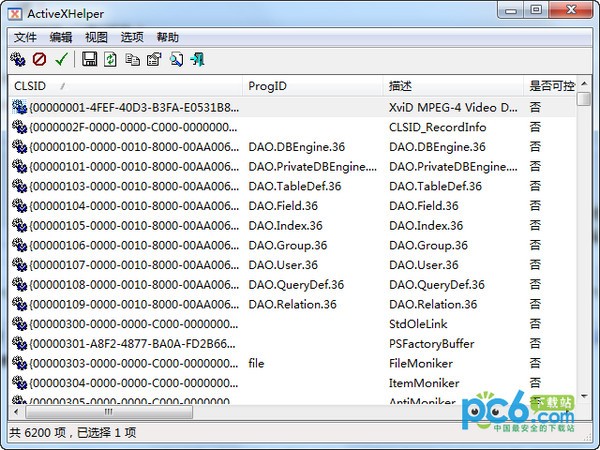Click the floppy disk save icon
Viewport: 600px width, 450px height.
pyautogui.click(x=90, y=59)
